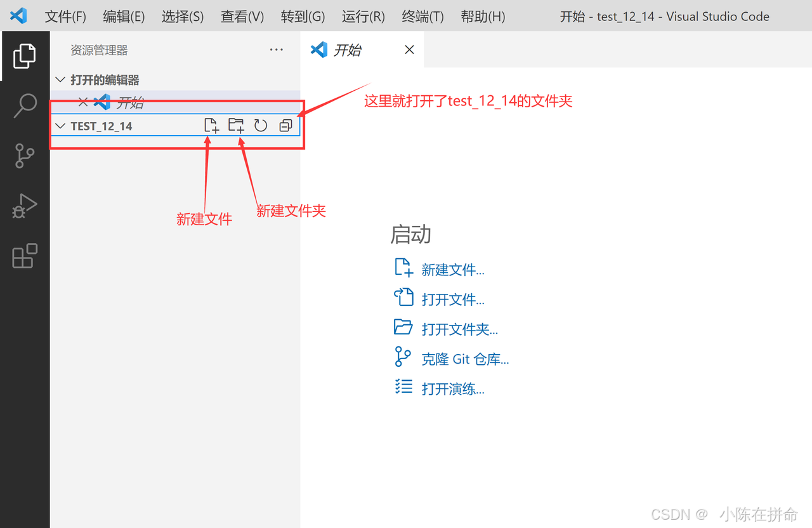Image resolution: width=812 pixels, height=528 pixels.
Task: Open the 文件(F) menu
Action: (65, 16)
